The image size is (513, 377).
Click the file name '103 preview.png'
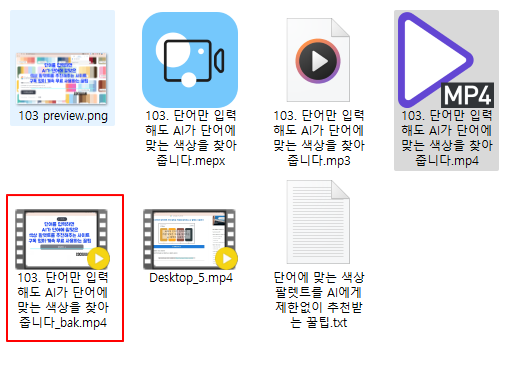63,116
